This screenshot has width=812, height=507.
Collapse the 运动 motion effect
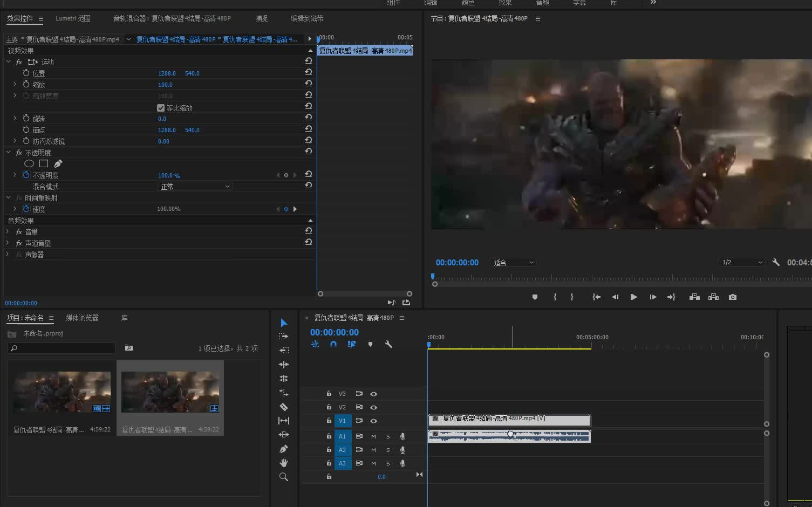click(x=9, y=62)
